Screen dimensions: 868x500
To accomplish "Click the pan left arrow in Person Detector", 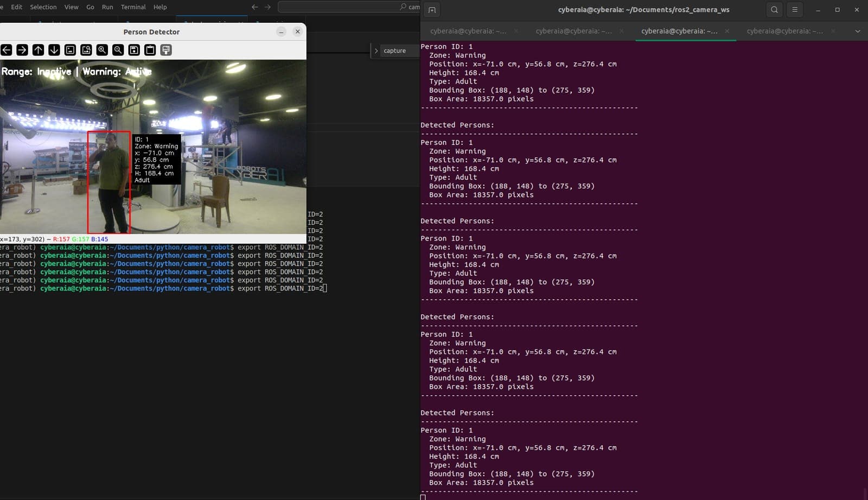I will click(x=7, y=50).
